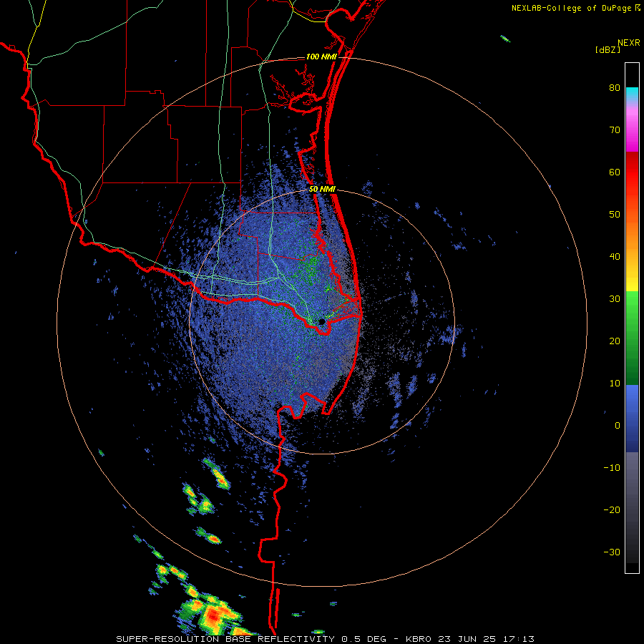This screenshot has height=644, width=644.
Task: Click the 20 value on the dBZ scale
Action: pos(615,341)
